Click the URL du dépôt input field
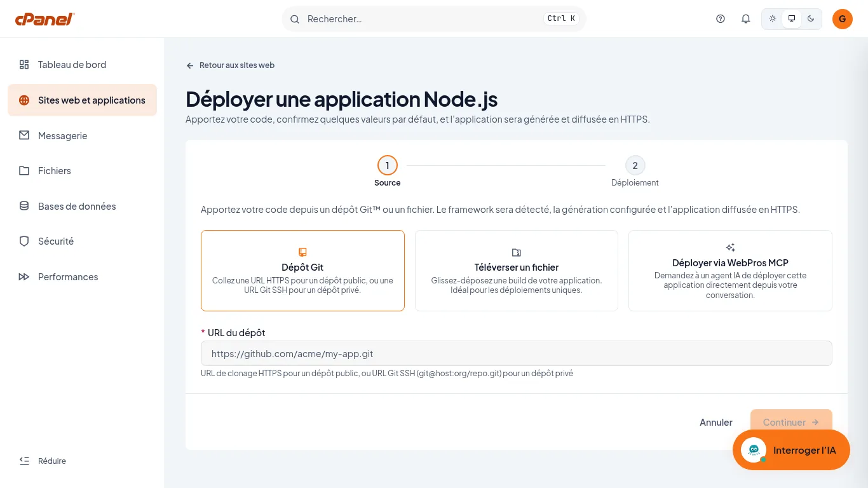Viewport: 868px width, 488px height. click(517, 353)
